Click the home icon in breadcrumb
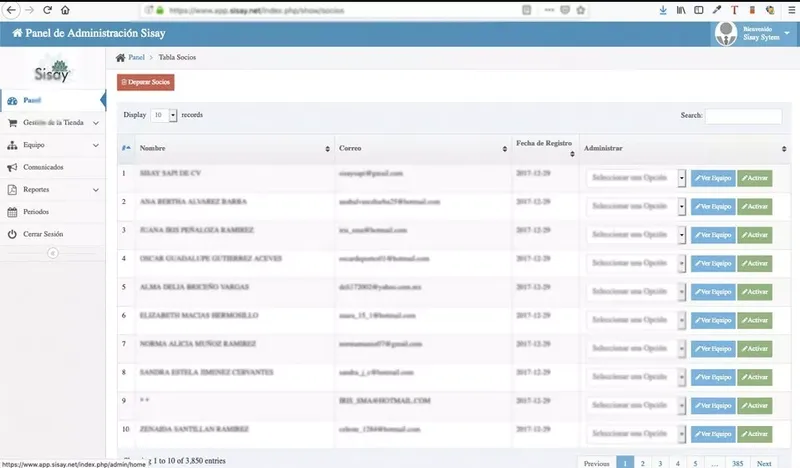Screen dimensions: 800x468 click(120, 57)
